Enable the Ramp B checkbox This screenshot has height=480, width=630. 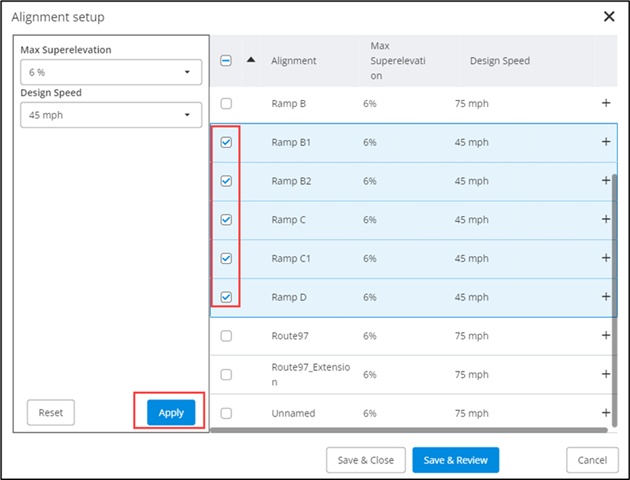coord(226,103)
